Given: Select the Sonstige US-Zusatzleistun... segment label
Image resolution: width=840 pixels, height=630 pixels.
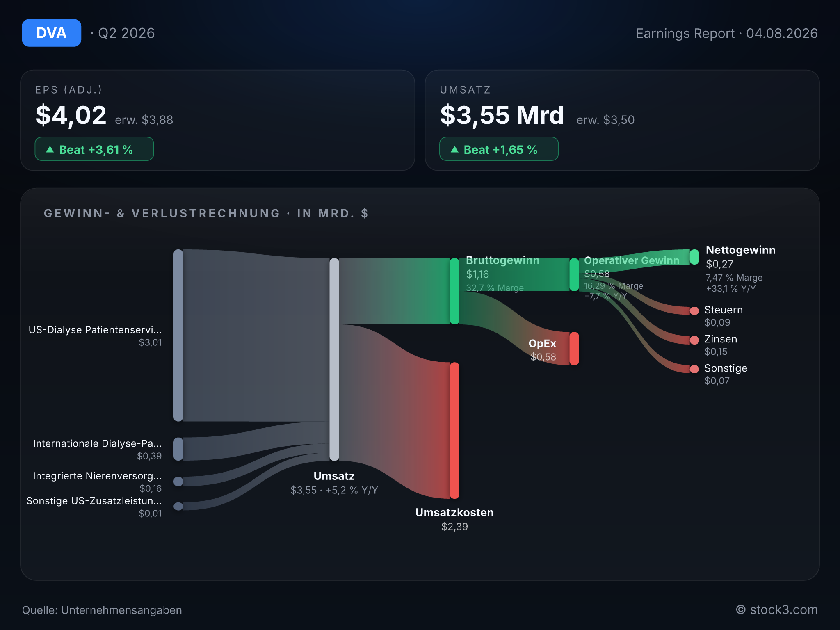Looking at the screenshot, I should (94, 501).
